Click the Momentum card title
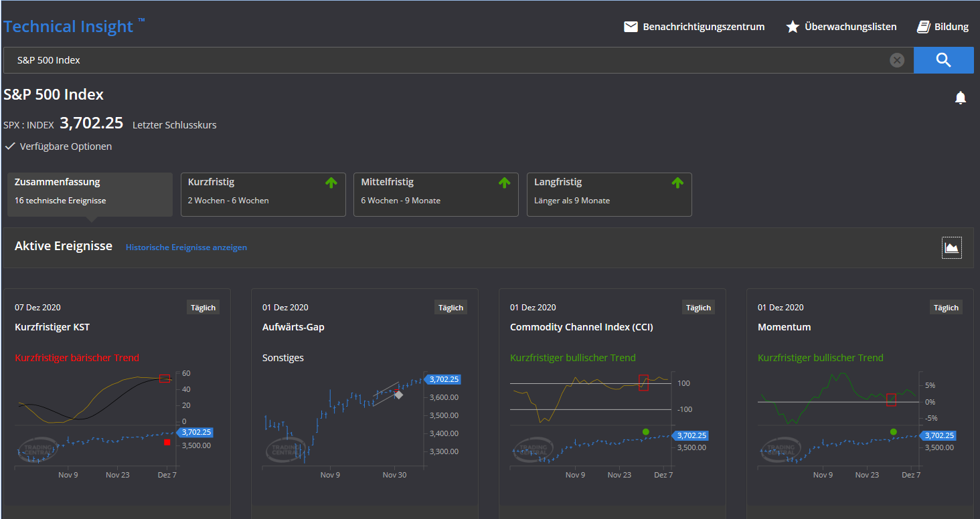 pos(785,327)
